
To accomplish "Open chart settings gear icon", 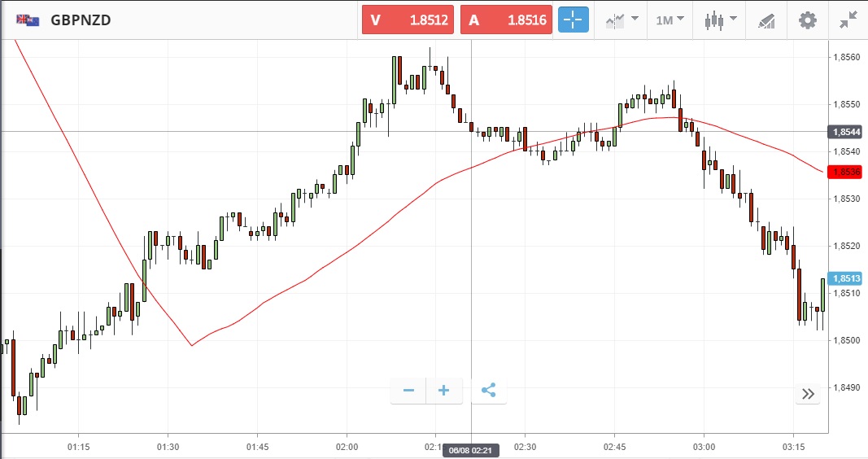I will pos(807,20).
